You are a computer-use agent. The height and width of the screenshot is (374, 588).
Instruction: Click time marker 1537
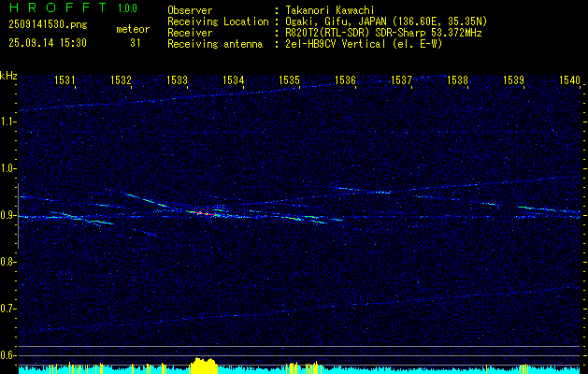[401, 79]
